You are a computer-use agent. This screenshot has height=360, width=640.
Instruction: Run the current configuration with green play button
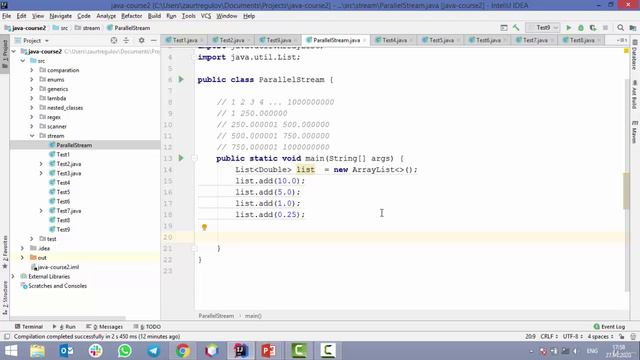pos(569,28)
